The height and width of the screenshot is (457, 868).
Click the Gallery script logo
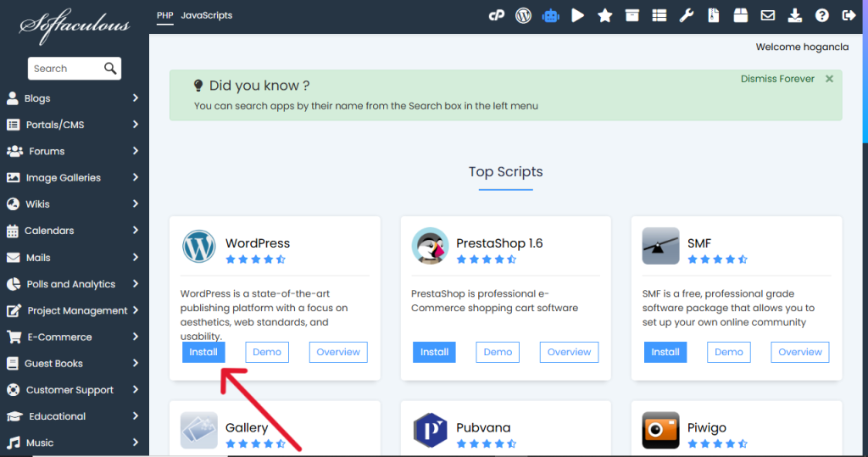click(198, 430)
